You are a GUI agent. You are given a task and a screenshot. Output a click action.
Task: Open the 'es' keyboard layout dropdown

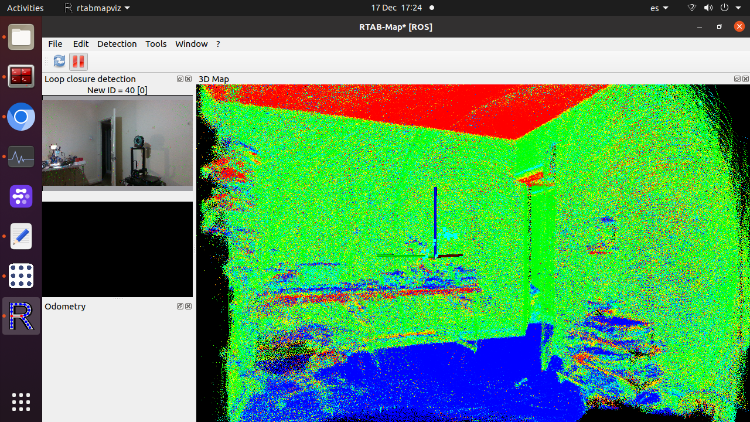(x=657, y=7)
